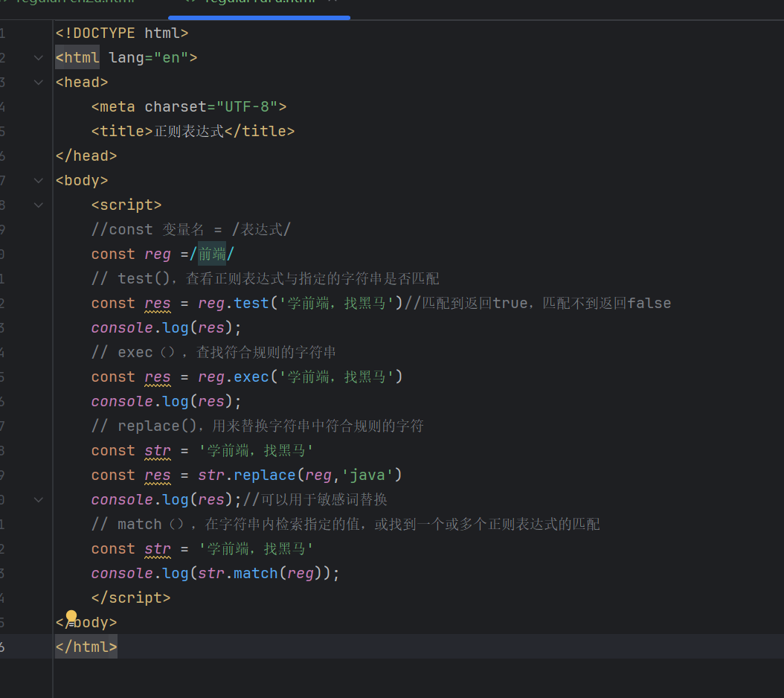Click the closing </script> tag
The width and height of the screenshot is (784, 698).
tap(131, 598)
